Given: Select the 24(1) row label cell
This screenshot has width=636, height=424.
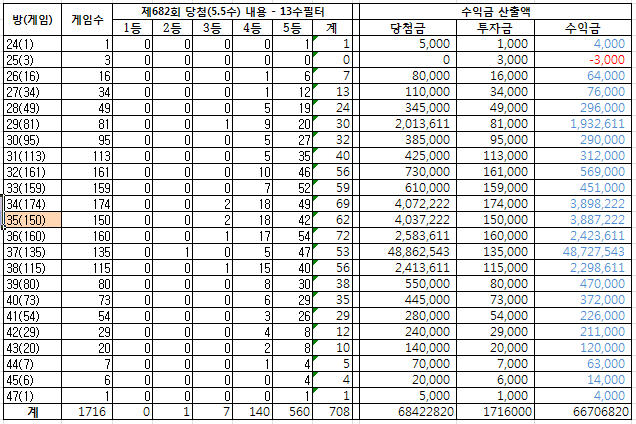Looking at the screenshot, I should (33, 45).
